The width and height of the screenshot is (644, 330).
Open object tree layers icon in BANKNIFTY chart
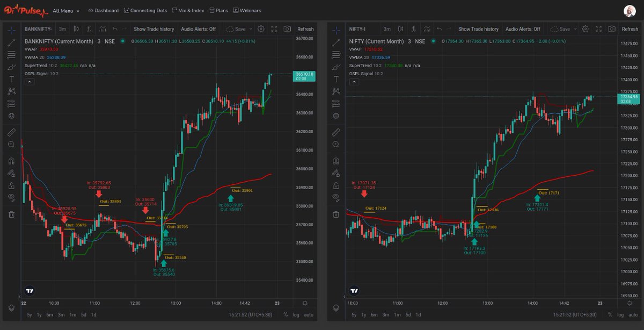click(x=11, y=307)
